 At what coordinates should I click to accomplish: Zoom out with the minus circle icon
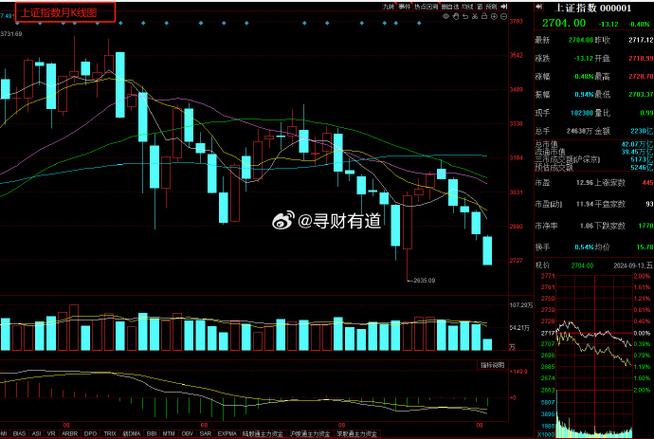coord(503,16)
